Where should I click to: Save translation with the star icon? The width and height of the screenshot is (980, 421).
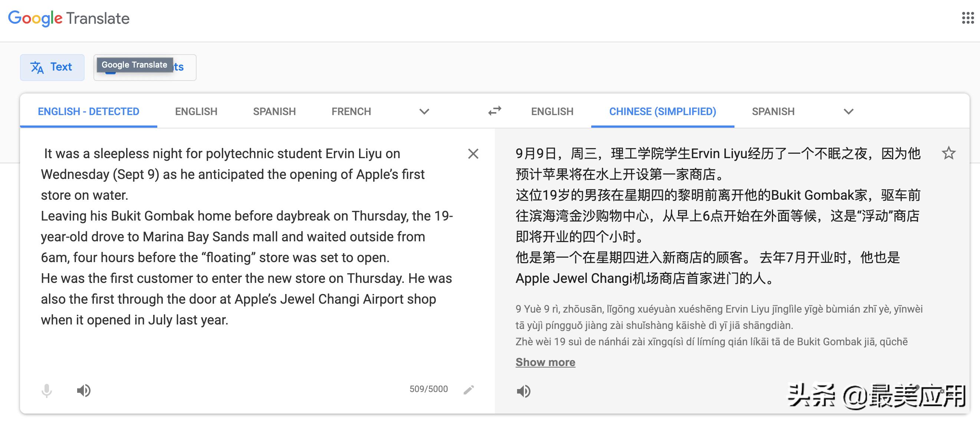tap(948, 153)
